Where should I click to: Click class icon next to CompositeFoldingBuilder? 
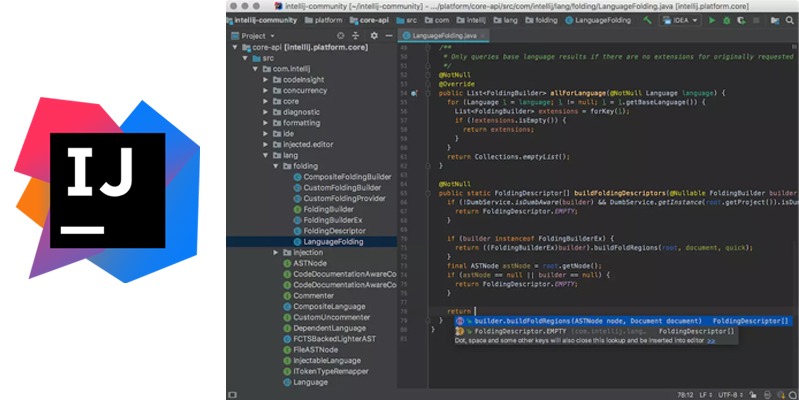click(298, 177)
